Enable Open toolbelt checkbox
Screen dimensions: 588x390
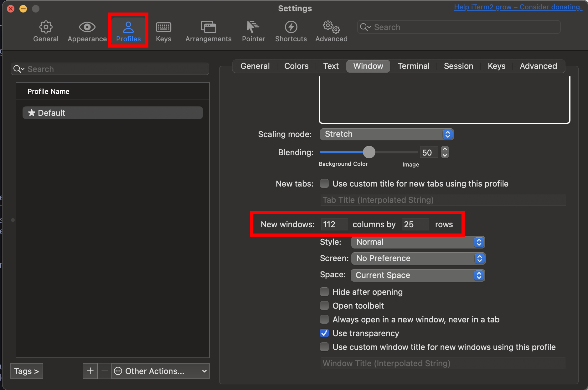324,305
